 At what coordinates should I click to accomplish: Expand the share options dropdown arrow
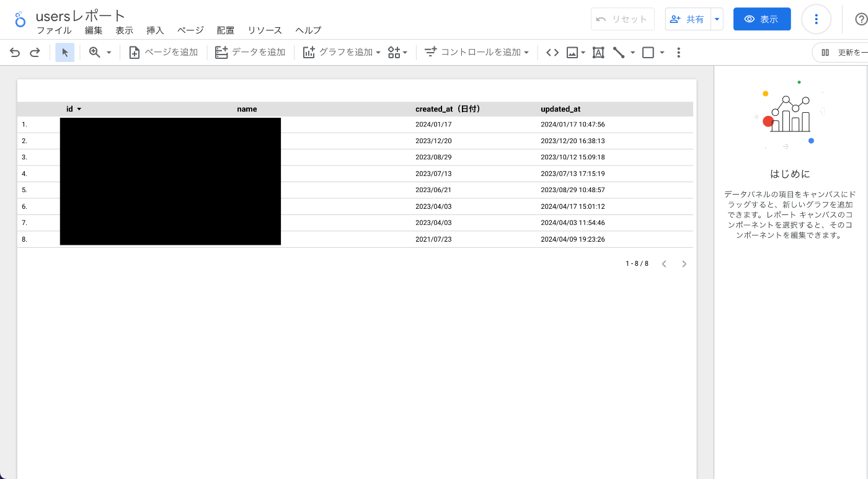pos(717,19)
